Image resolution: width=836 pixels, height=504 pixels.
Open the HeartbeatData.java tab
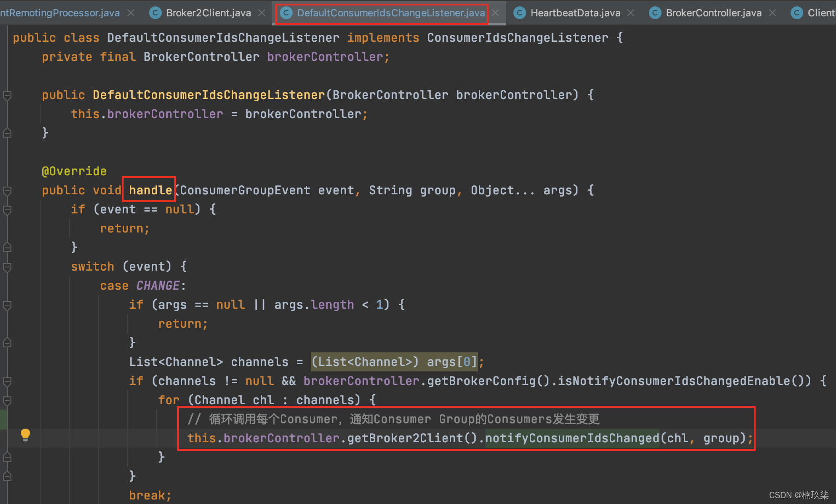pyautogui.click(x=575, y=13)
